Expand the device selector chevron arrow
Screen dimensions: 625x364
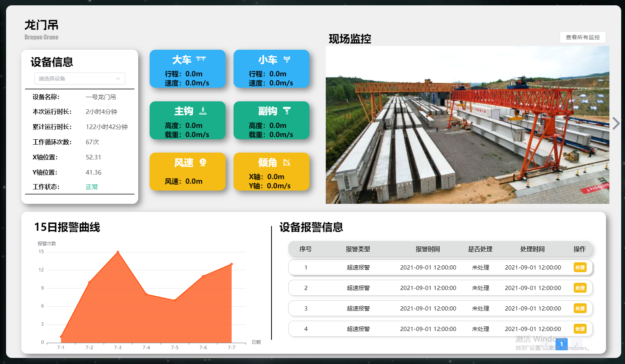click(x=118, y=79)
